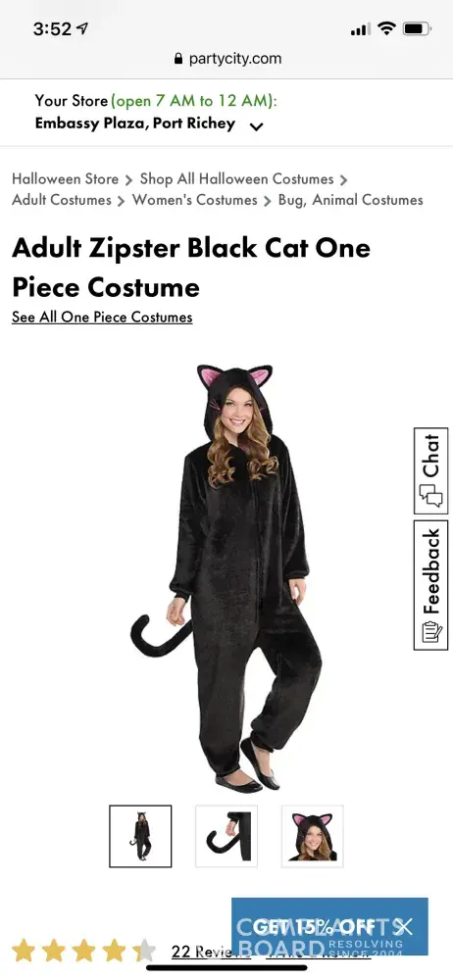The width and height of the screenshot is (453, 980).
Task: Tap the partycity.com address bar
Action: coord(226,59)
